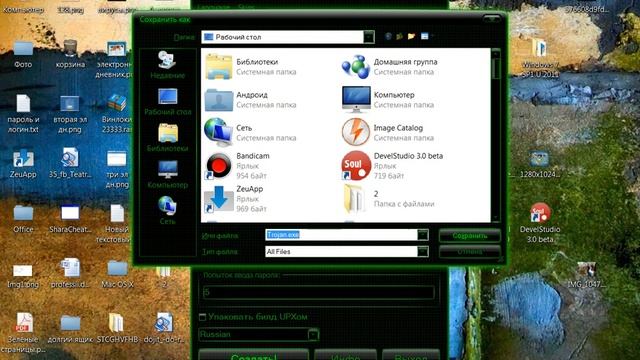Viewport: 640px width, 360px height.
Task: Click the Инфо button in builder window
Action: pos(345,355)
